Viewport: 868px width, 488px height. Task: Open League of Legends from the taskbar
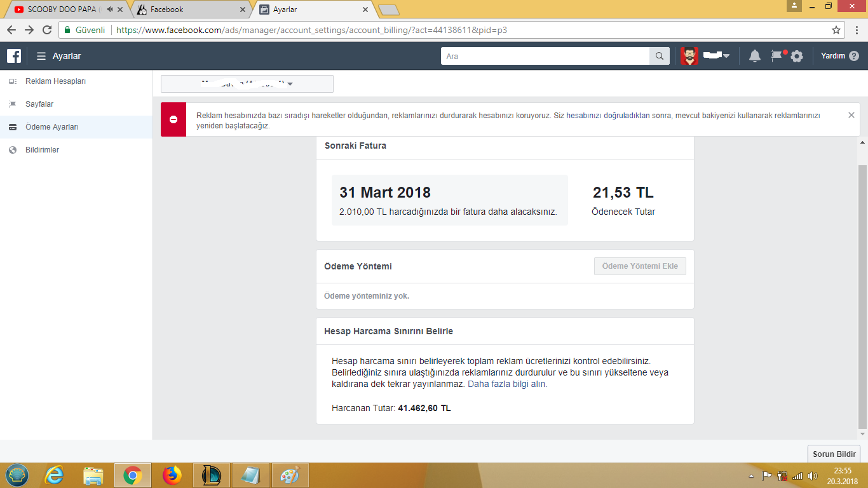(x=211, y=475)
